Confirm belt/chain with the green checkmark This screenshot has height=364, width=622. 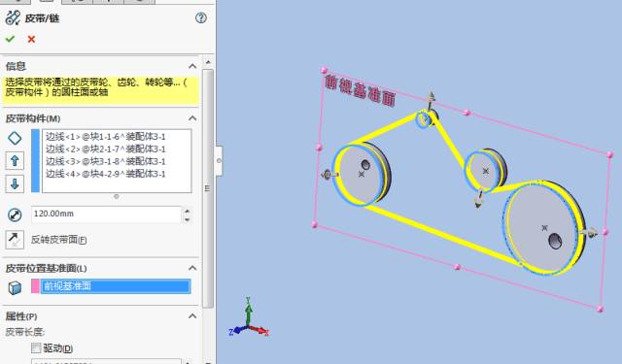(10, 39)
